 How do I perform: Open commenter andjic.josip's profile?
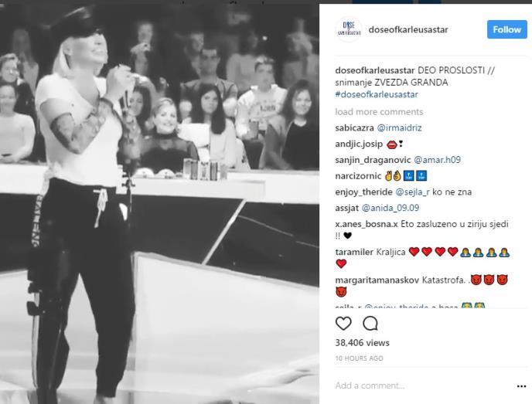[x=359, y=144]
